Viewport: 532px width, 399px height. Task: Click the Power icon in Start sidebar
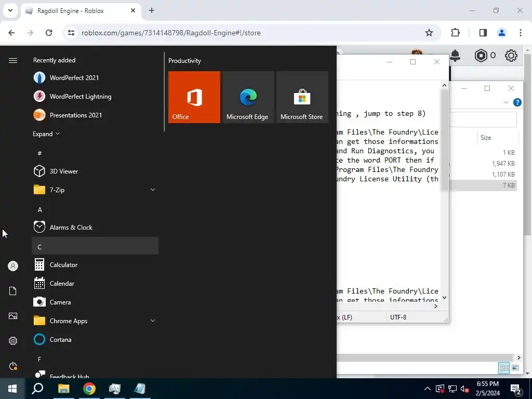(x=13, y=366)
